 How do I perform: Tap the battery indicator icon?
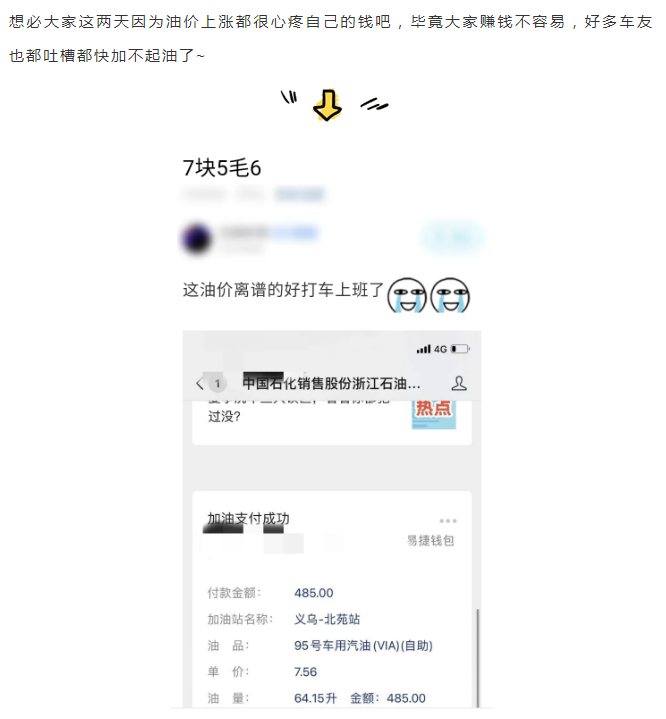pos(460,349)
